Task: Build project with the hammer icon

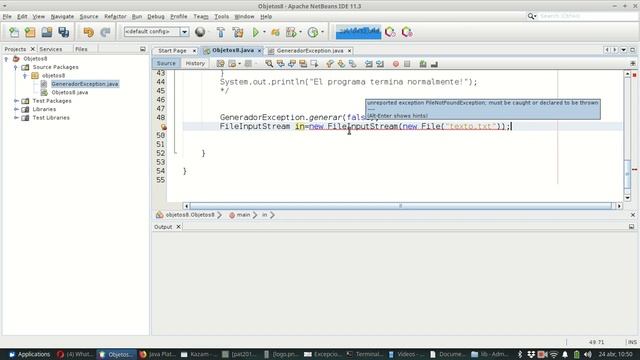Action: 221,32
